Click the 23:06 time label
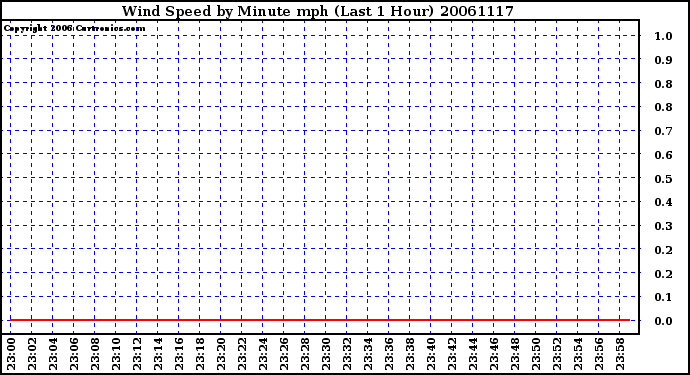 pos(74,354)
